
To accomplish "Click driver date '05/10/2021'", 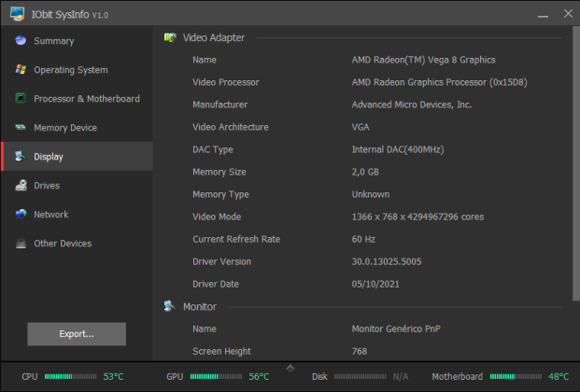I will 375,284.
